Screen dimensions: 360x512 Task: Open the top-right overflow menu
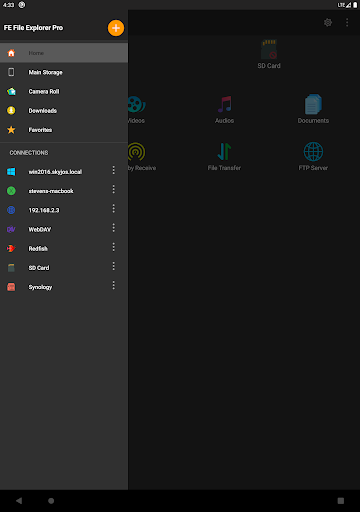(x=347, y=22)
